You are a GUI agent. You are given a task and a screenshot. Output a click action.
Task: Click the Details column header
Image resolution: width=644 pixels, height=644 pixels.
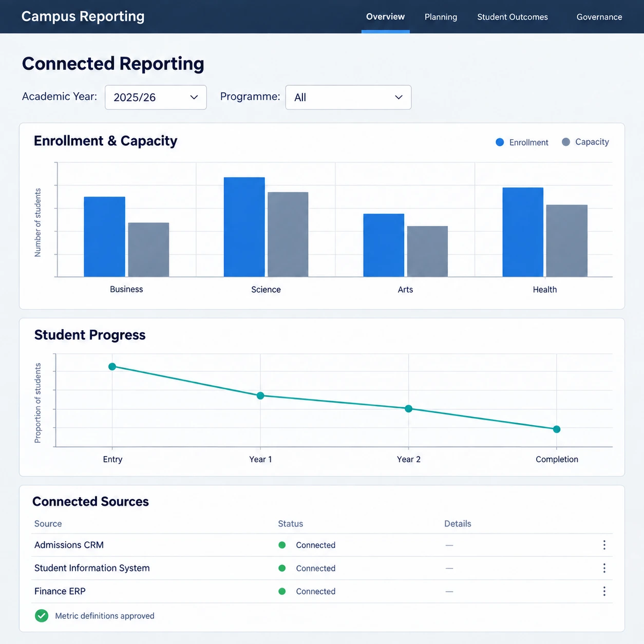click(x=458, y=523)
